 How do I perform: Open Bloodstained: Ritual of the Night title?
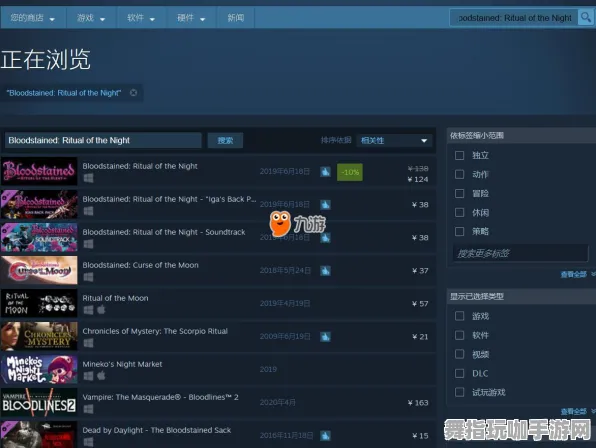tap(140, 166)
